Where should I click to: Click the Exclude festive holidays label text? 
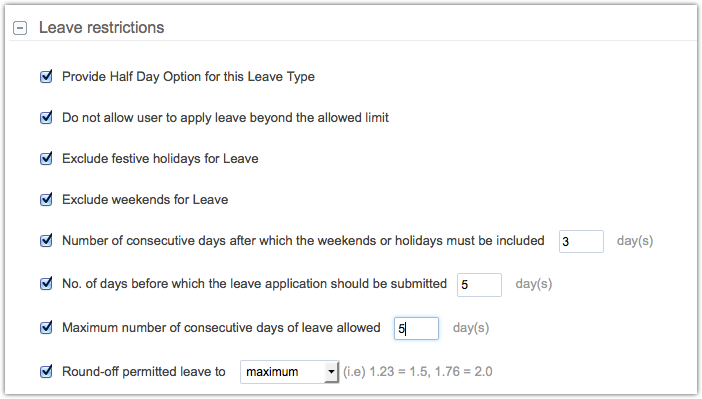click(x=160, y=159)
